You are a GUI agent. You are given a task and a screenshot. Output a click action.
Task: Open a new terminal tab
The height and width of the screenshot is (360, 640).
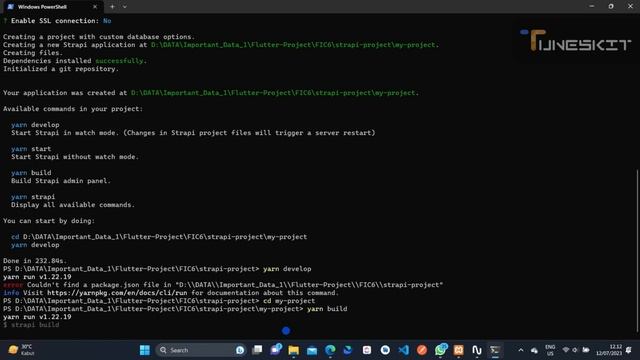click(112, 7)
